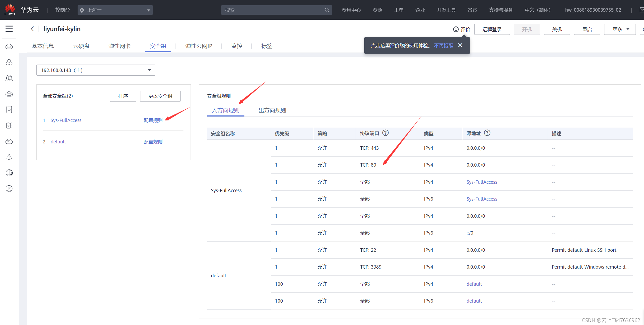The height and width of the screenshot is (325, 644).
Task: Click 不再提醒 in the tooltip
Action: 443,46
